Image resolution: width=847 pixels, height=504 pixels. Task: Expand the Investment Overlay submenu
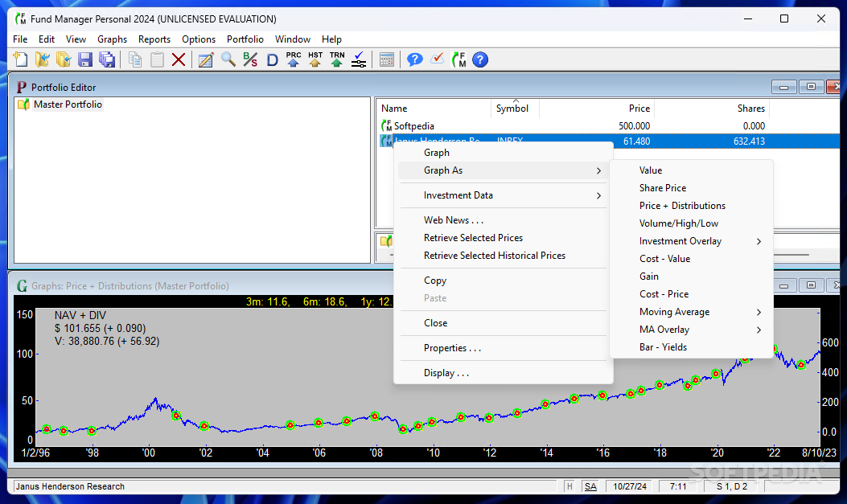[692, 241]
